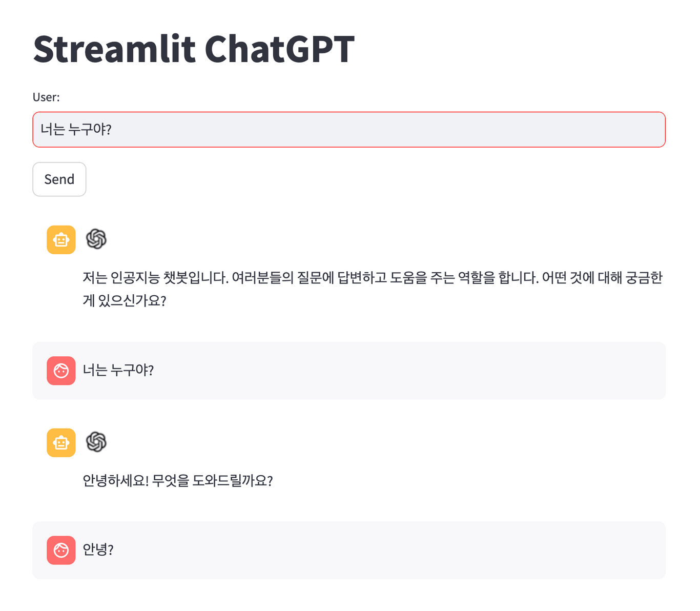Click the OpenAI logo nearest the bottom of the chat

tap(96, 442)
